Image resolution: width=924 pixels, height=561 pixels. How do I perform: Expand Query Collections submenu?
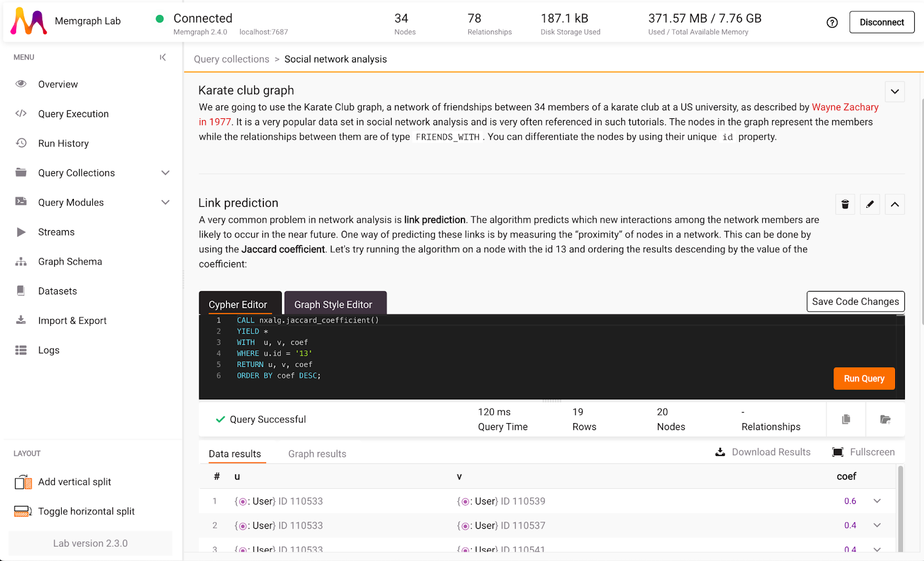[x=165, y=173]
